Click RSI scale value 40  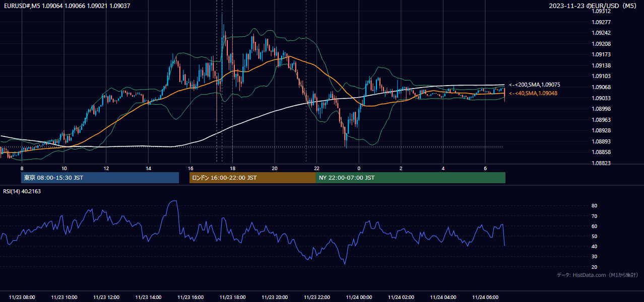tap(595, 246)
